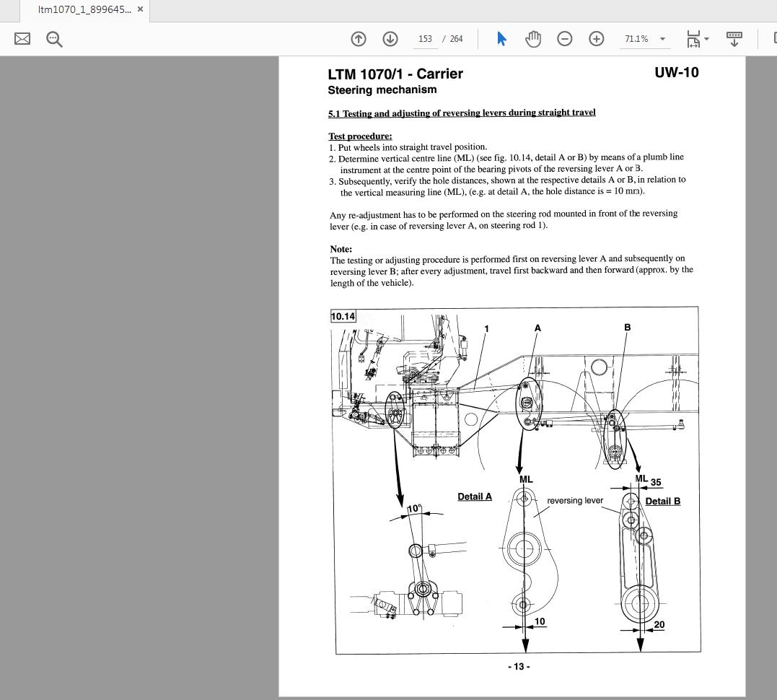Image resolution: width=777 pixels, height=700 pixels.
Task: Expand the fit page options arrow
Action: [706, 39]
